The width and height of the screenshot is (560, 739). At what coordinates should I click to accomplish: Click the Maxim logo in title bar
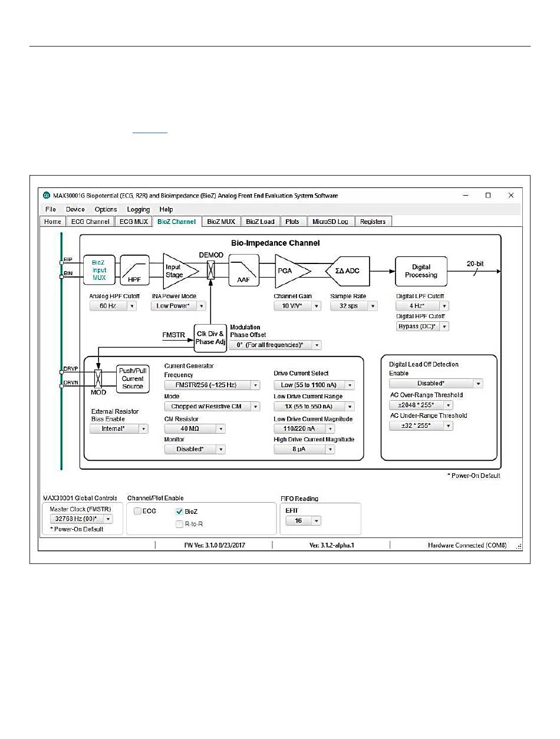coord(46,196)
